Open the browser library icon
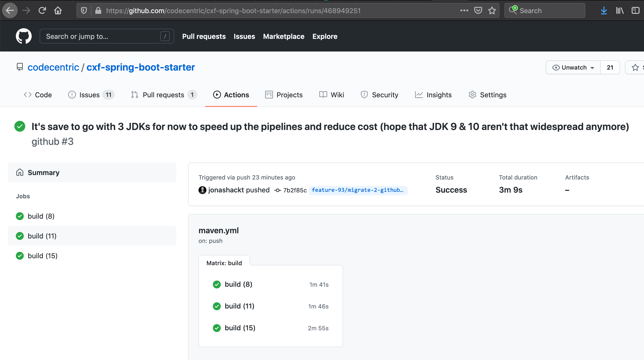 tap(619, 10)
